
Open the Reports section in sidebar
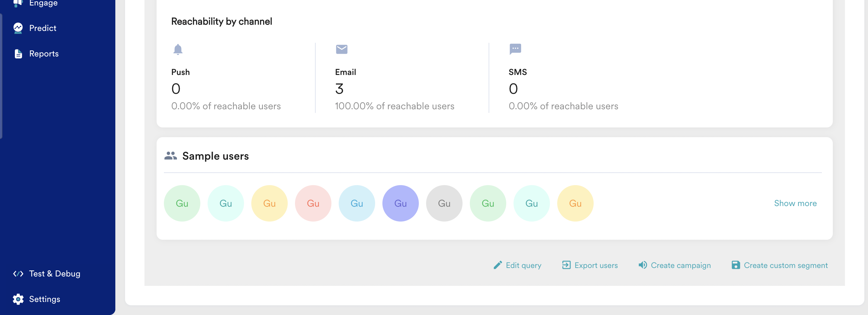tap(44, 54)
